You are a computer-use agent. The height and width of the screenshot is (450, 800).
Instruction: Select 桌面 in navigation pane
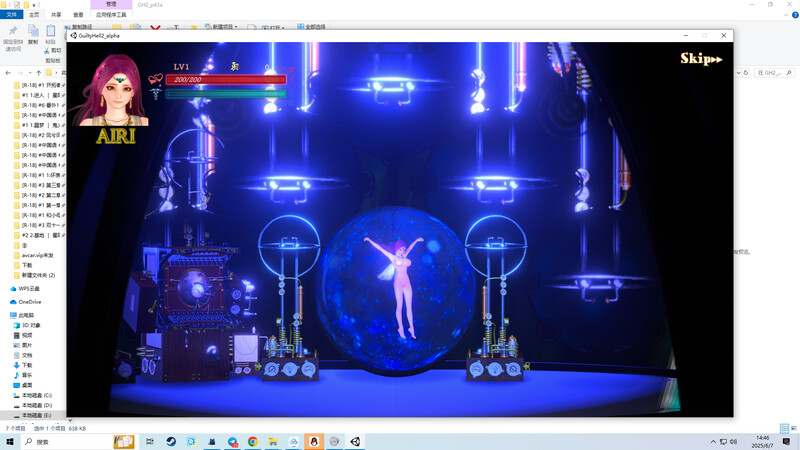tap(23, 385)
